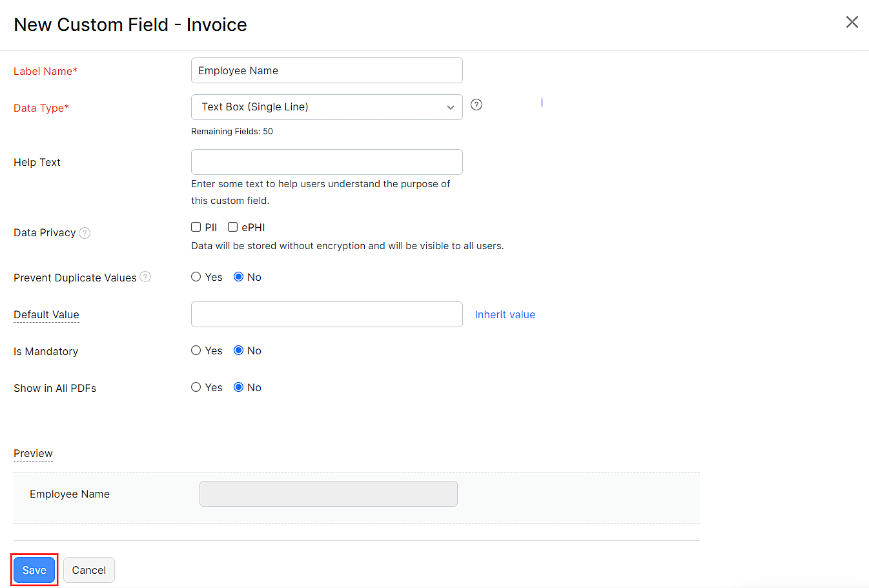Select No for Show in All PDFs
869x588 pixels.
point(240,387)
